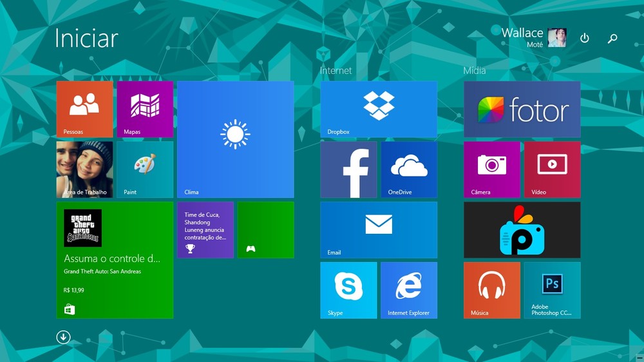Open the Wallace user account menu
The height and width of the screenshot is (362, 644).
pos(534,37)
